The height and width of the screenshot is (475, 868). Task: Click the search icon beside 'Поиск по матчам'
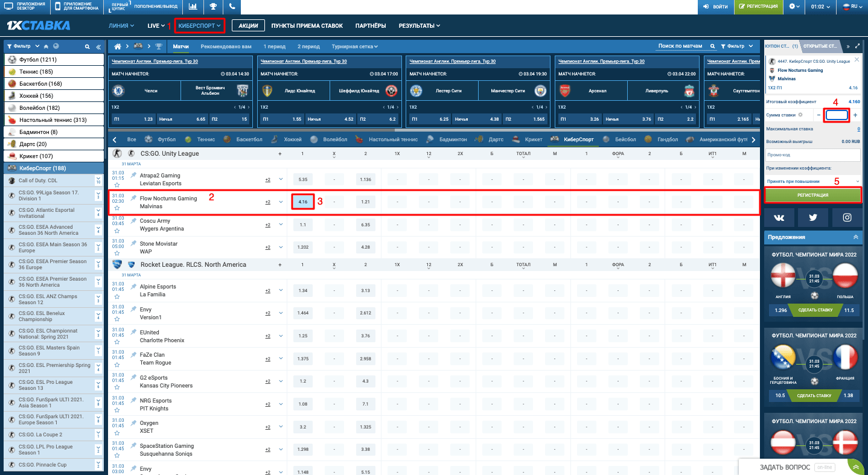coord(712,46)
